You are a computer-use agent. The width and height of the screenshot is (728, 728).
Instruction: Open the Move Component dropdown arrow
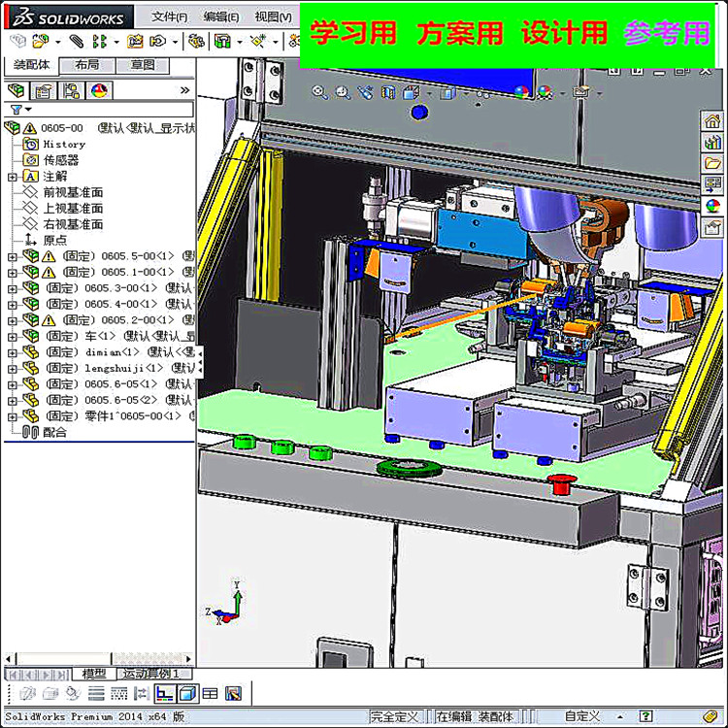tap(175, 43)
